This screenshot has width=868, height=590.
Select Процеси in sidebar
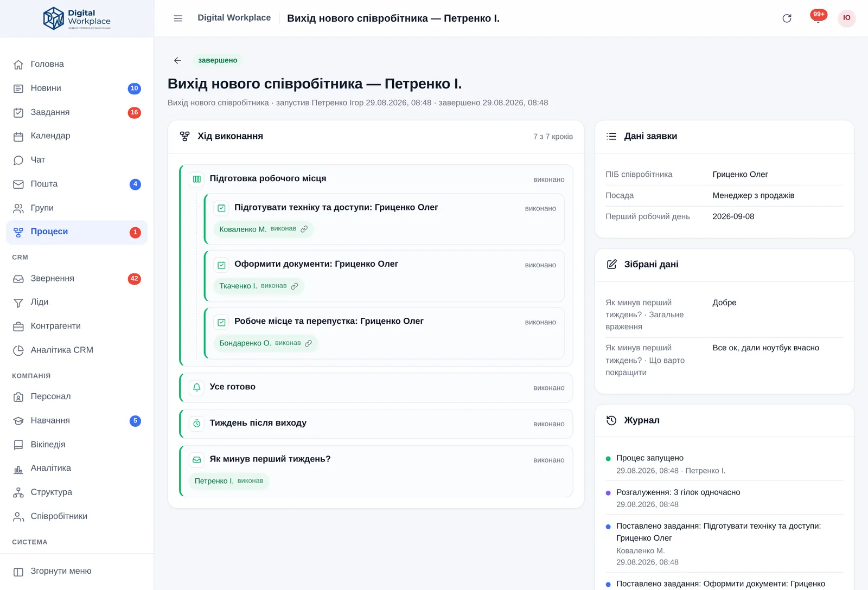tap(76, 232)
